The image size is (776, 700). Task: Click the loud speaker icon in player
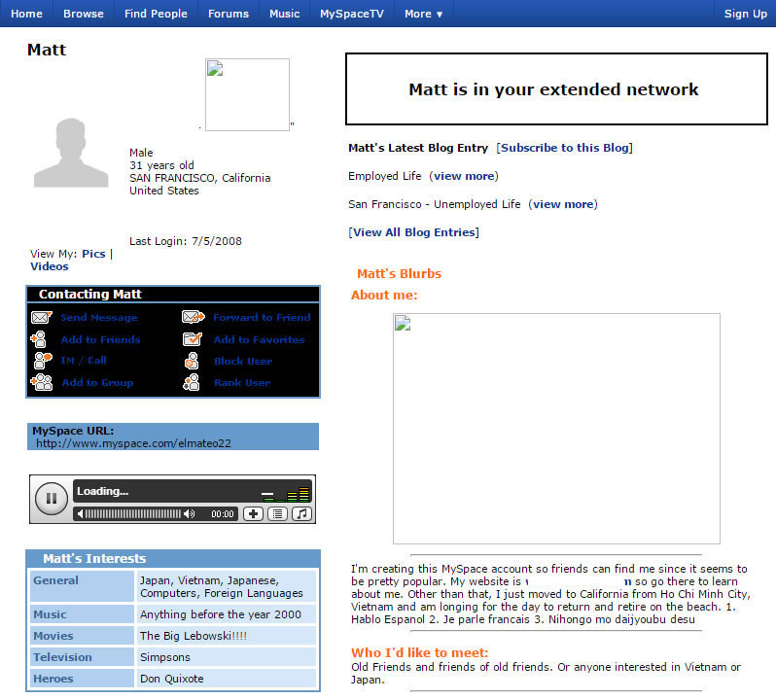189,514
